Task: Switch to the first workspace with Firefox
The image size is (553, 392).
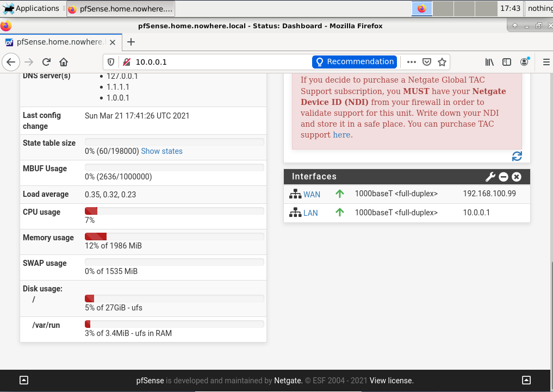Action: tap(422, 9)
